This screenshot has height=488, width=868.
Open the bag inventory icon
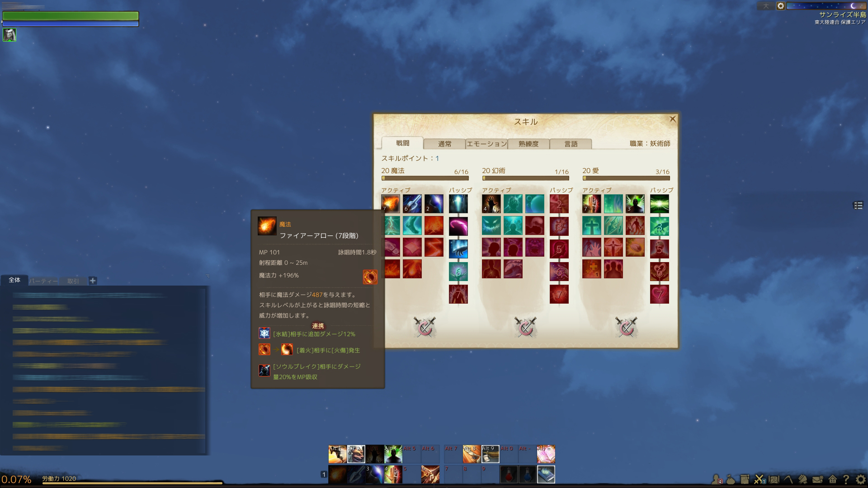pyautogui.click(x=730, y=479)
